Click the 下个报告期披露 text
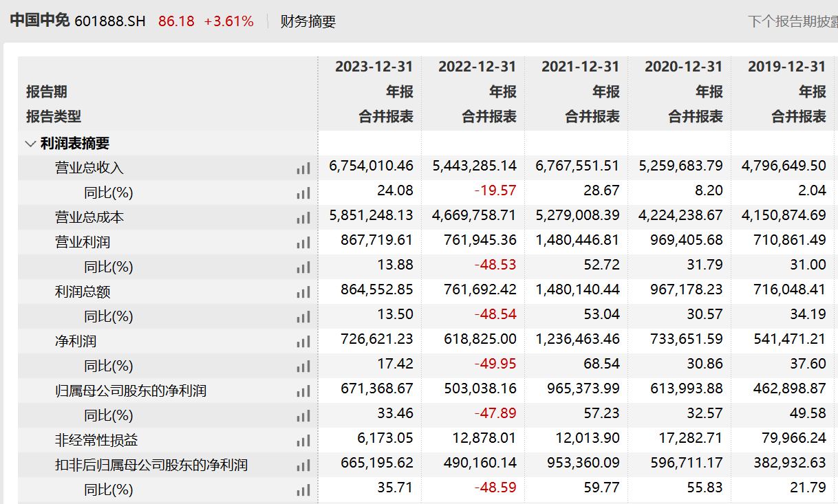Image resolution: width=838 pixels, height=504 pixels. click(x=793, y=21)
